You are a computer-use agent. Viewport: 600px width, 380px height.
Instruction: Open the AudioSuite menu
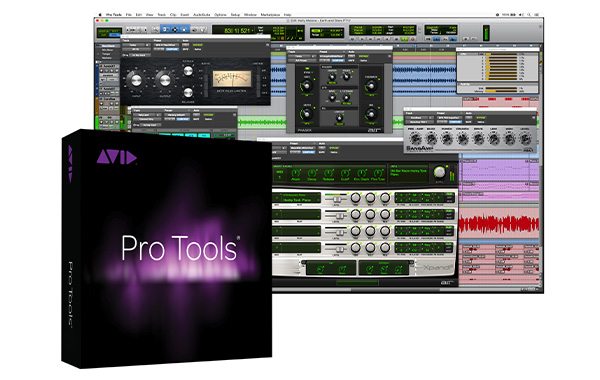click(202, 15)
